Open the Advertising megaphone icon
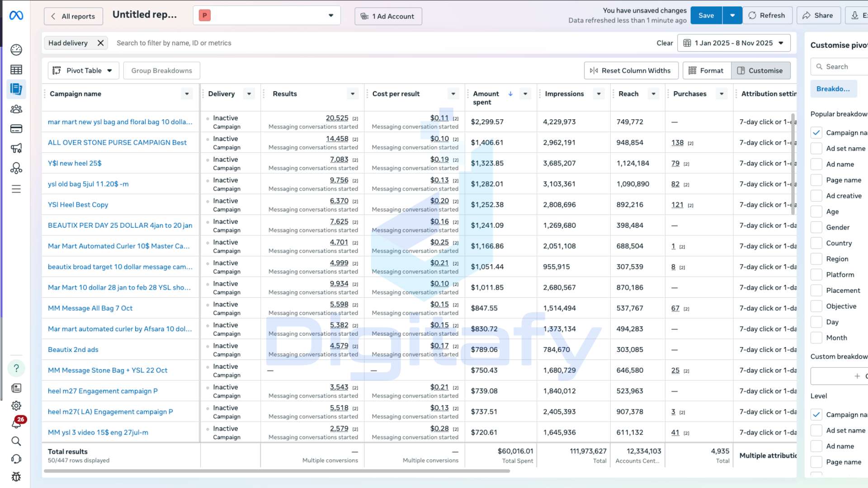The height and width of the screenshot is (488, 868). pos(16,148)
